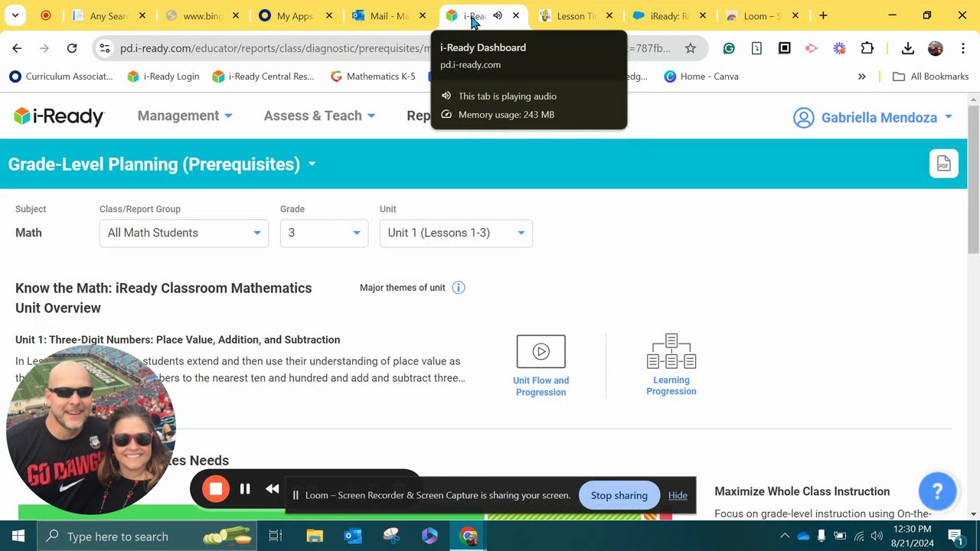Open Outlook from taskbar
This screenshot has width=980, height=551.
[353, 536]
